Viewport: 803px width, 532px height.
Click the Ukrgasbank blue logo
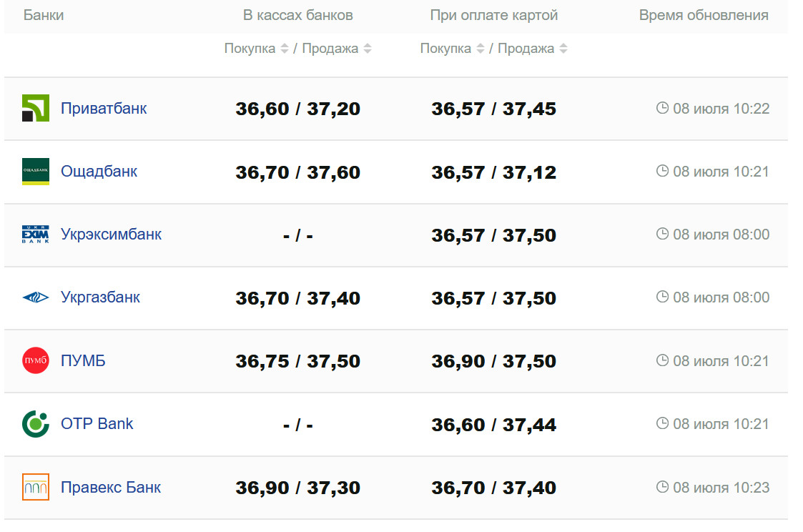click(x=35, y=297)
